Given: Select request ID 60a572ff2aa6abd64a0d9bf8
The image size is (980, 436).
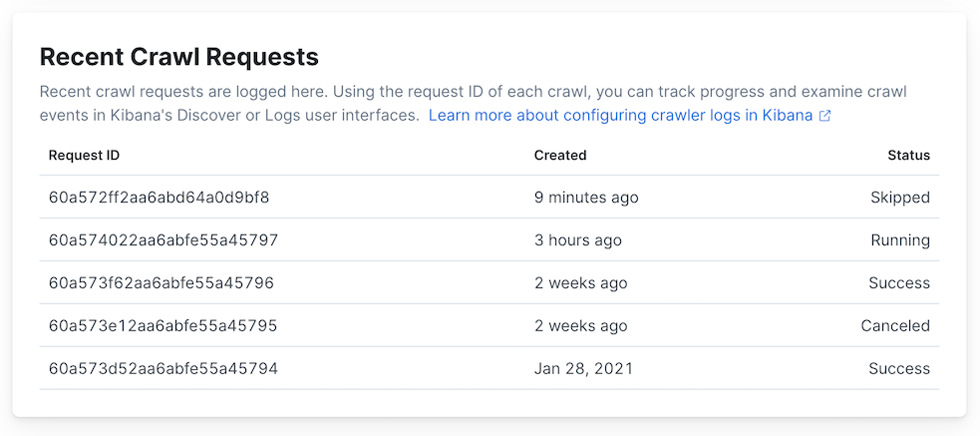Looking at the screenshot, I should (160, 198).
